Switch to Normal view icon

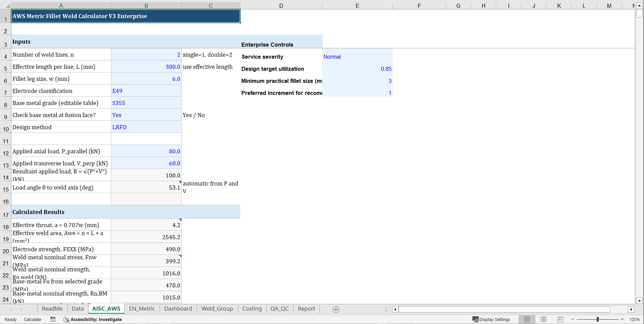[527, 319]
